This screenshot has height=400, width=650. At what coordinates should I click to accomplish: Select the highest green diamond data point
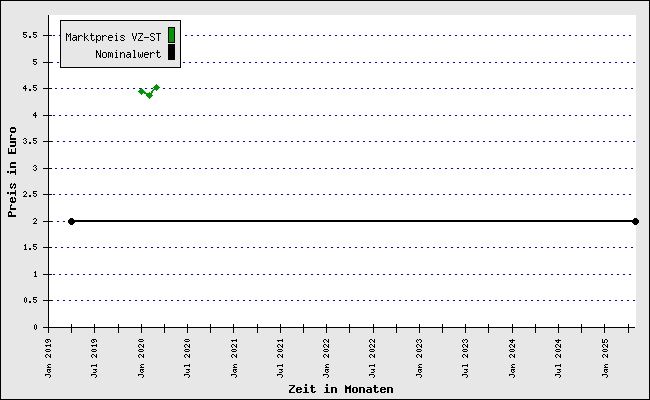point(156,87)
